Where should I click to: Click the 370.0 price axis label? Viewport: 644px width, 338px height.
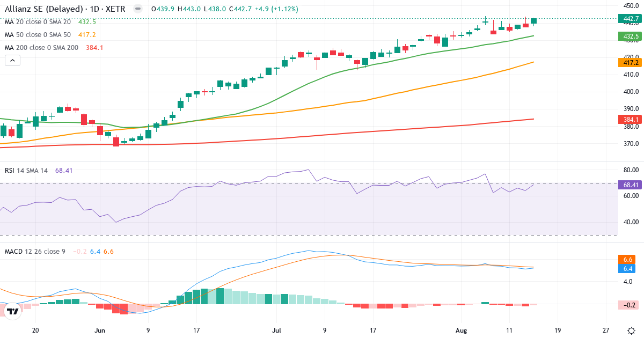(x=631, y=144)
